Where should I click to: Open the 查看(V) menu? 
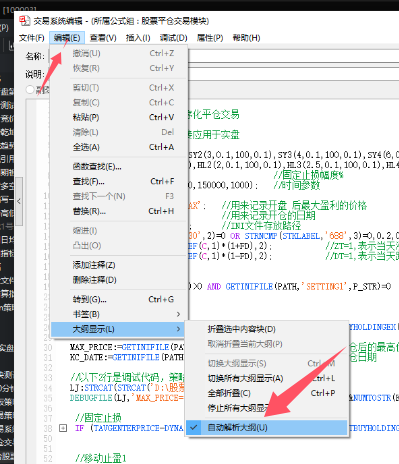point(103,38)
